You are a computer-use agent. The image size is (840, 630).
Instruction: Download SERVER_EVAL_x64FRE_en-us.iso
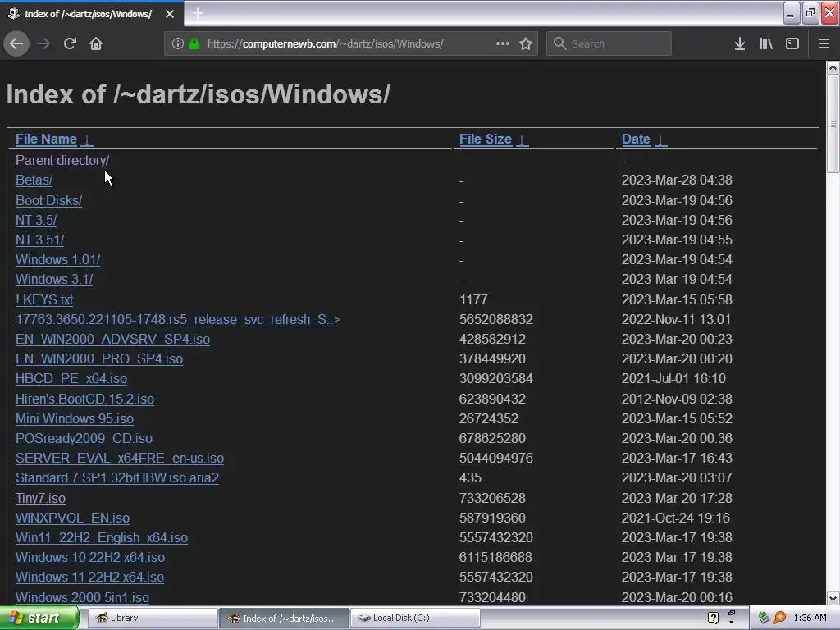[x=120, y=459]
